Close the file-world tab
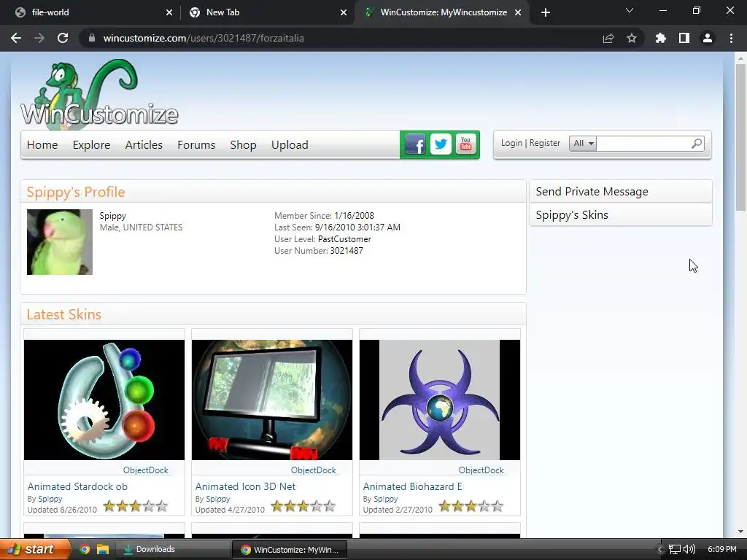This screenshot has width=747, height=560. coord(169,12)
